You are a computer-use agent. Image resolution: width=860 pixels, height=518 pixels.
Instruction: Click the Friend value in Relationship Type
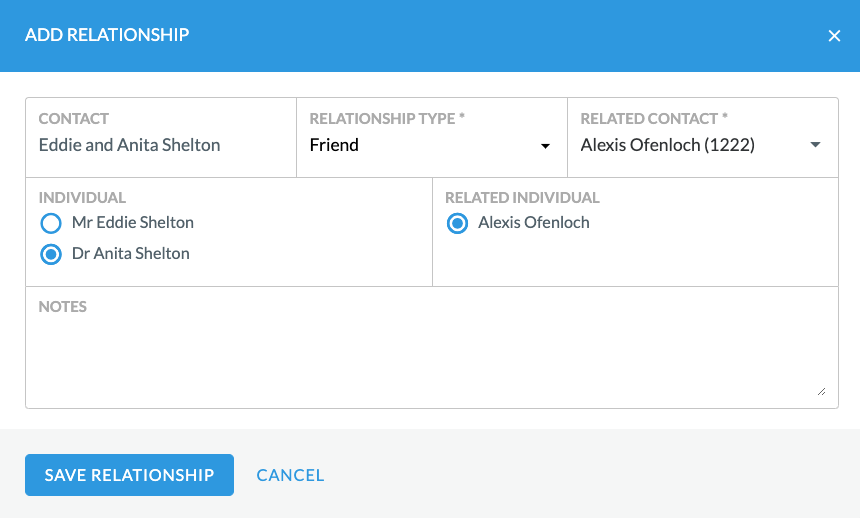click(334, 145)
